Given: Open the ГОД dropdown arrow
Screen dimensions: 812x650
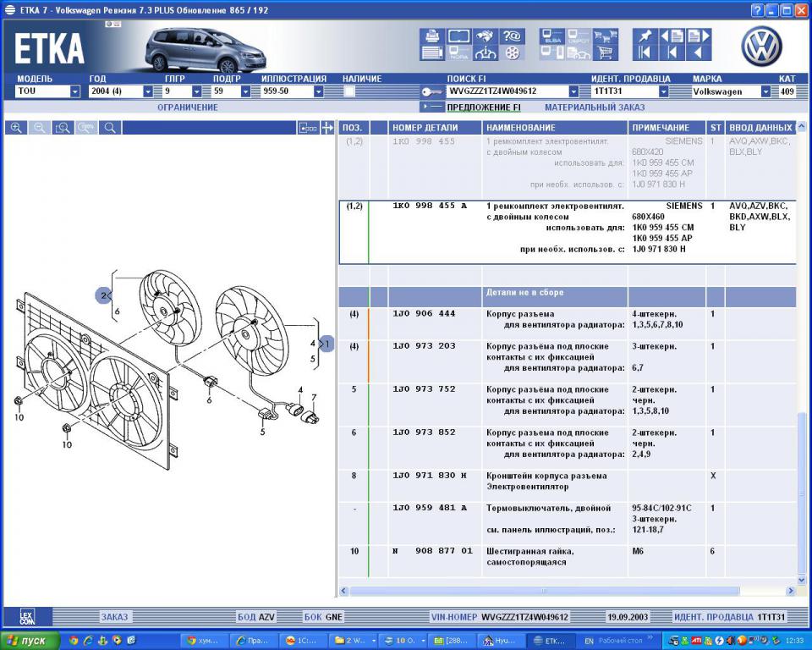Looking at the screenshot, I should [x=148, y=91].
